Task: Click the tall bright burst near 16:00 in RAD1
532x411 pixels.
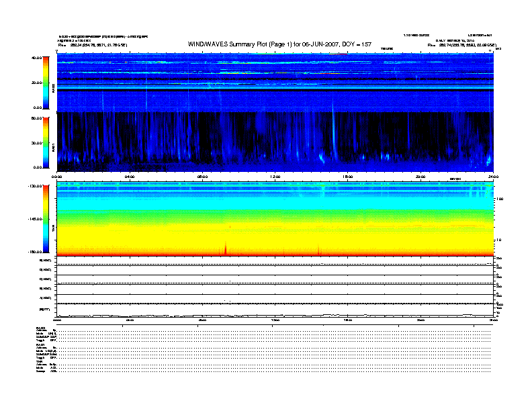Action: (334, 132)
